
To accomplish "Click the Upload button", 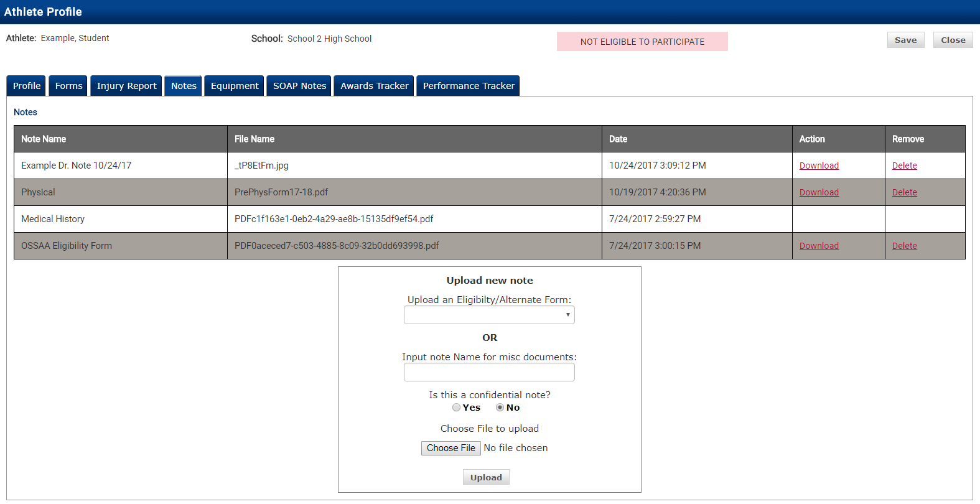I will 486,477.
